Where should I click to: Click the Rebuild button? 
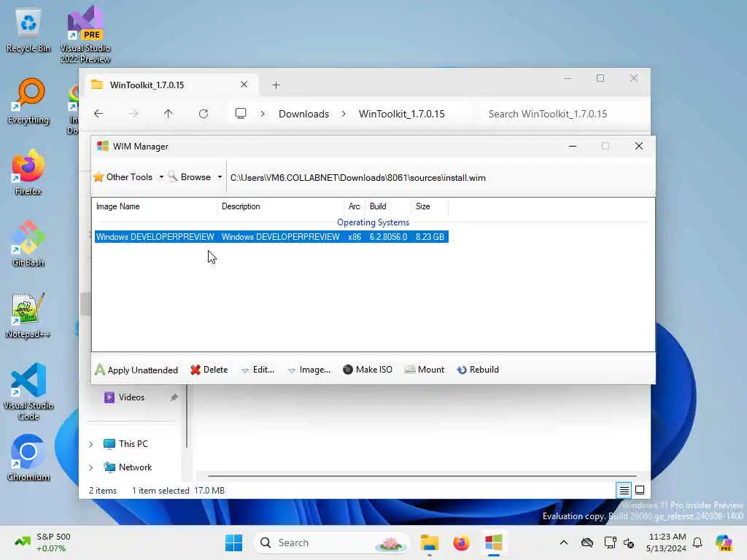[478, 370]
